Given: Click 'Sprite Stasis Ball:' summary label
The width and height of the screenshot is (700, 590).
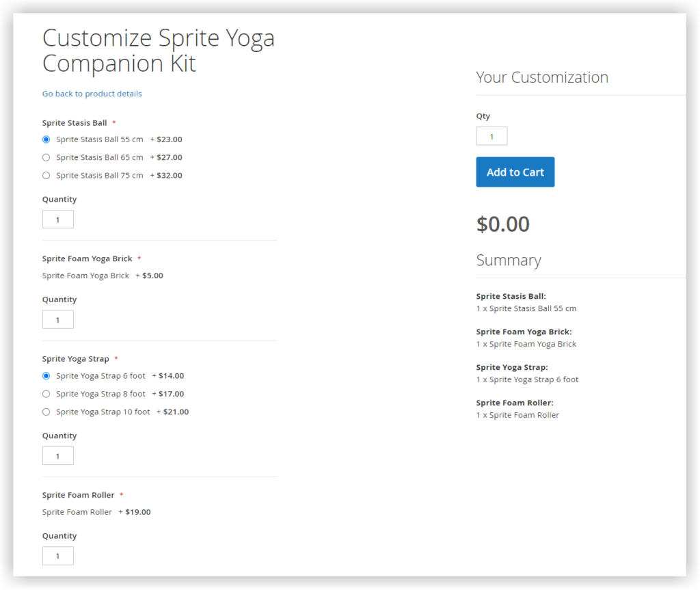Looking at the screenshot, I should [511, 297].
